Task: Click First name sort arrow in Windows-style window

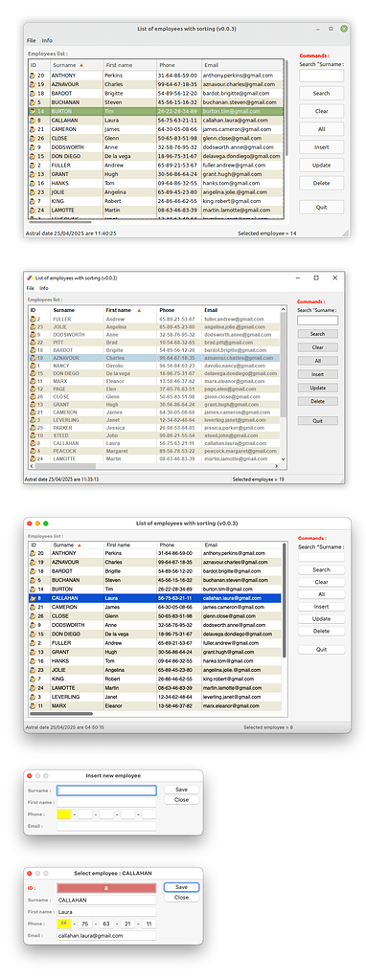Action: 139,310
